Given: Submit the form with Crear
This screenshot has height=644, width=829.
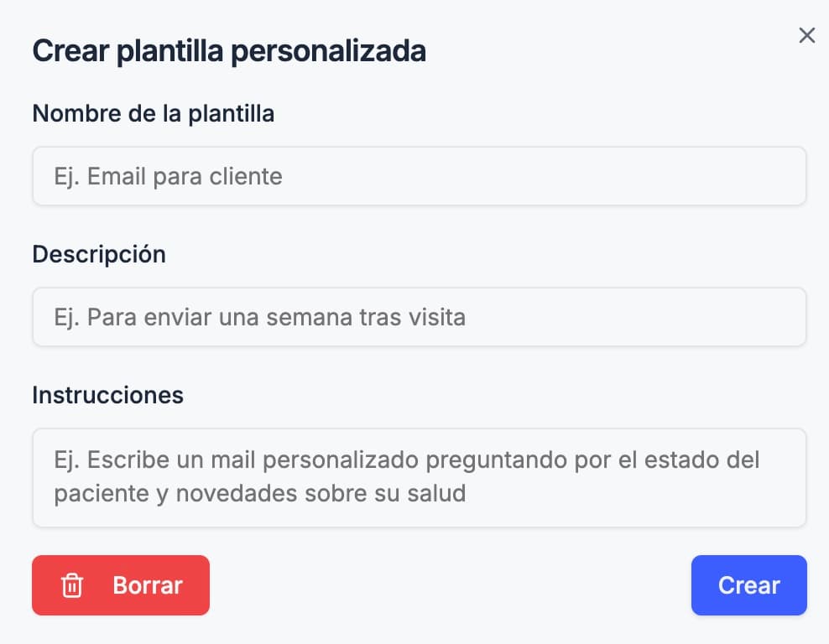Looking at the screenshot, I should point(748,585).
